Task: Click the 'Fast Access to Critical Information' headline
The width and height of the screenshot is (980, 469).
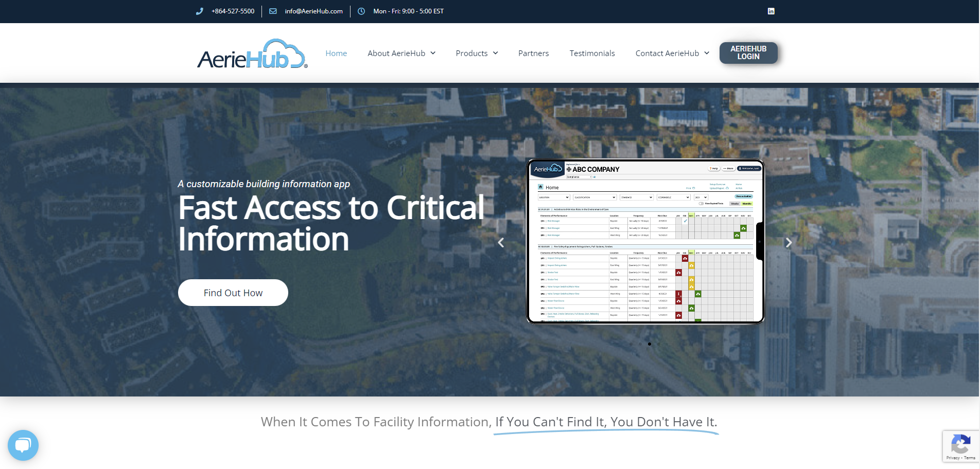Action: [331, 223]
